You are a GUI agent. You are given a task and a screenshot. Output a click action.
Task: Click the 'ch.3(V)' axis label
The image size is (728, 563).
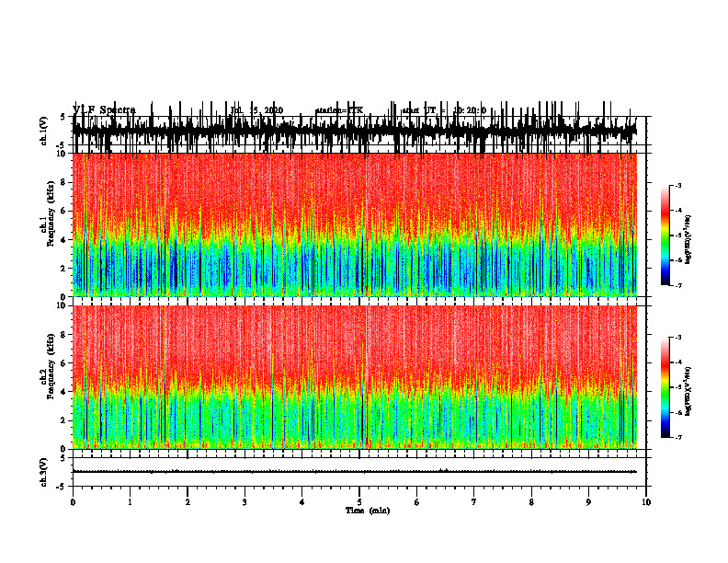pos(43,472)
